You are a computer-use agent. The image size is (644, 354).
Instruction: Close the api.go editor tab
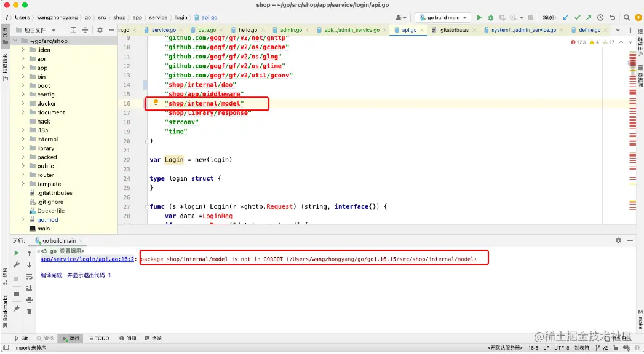(423, 30)
